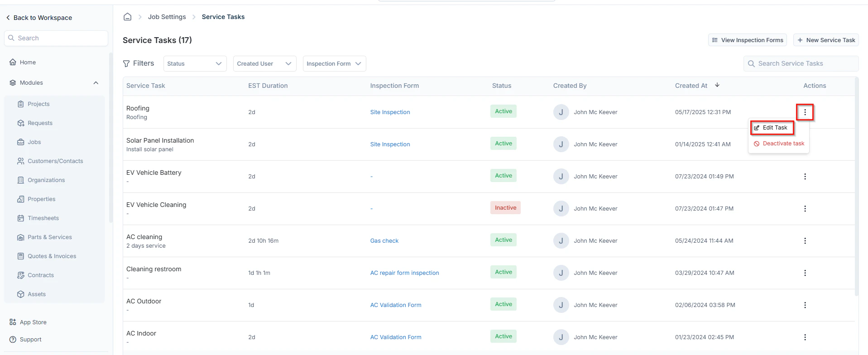868x355 pixels.
Task: Click John Mc Keever avatar in Roofing row
Action: pyautogui.click(x=561, y=112)
